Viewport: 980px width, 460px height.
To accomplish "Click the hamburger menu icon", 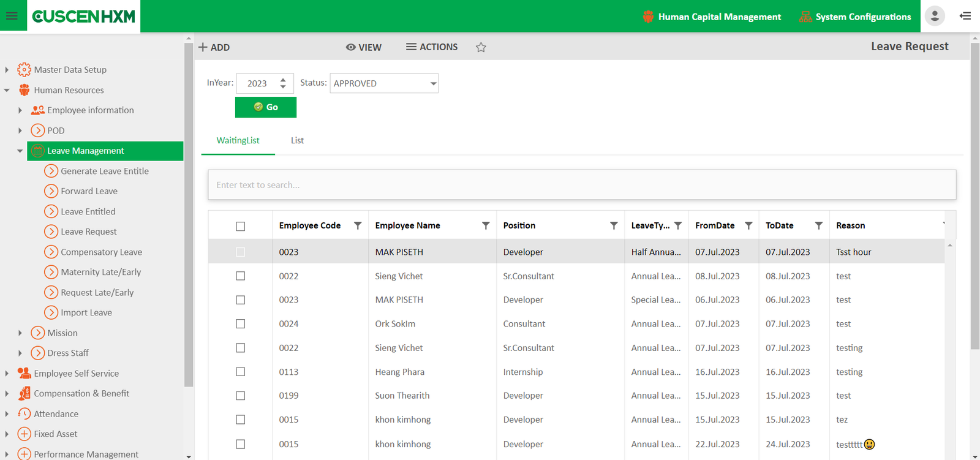I will pos(12,16).
